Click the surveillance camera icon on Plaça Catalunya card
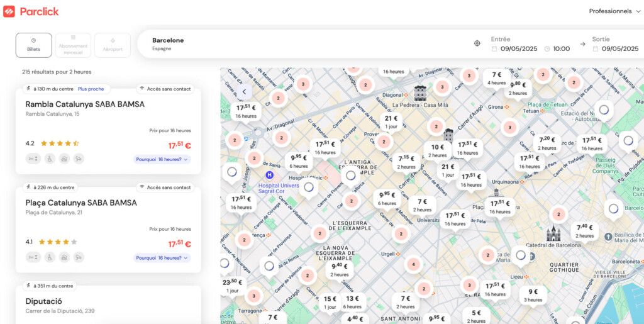 79,257
